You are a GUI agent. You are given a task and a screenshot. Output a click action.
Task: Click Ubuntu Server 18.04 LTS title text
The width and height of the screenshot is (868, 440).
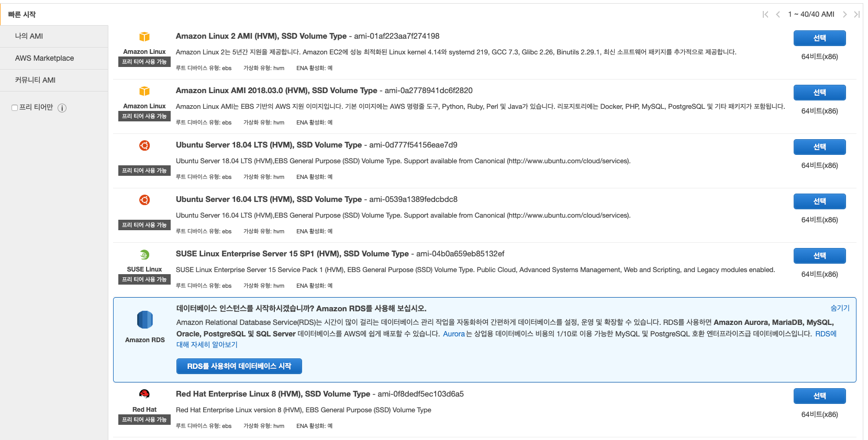(269, 145)
